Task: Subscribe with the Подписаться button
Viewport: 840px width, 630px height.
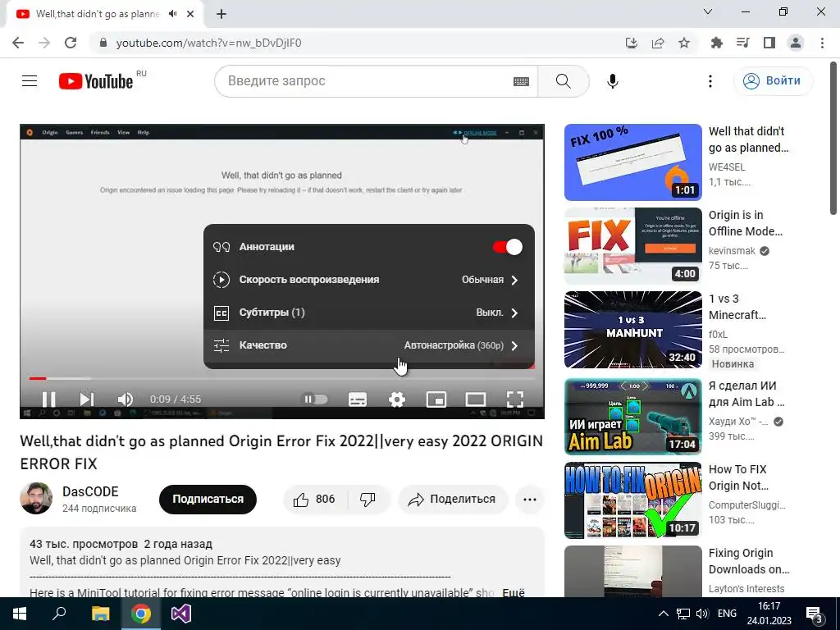Action: point(208,499)
